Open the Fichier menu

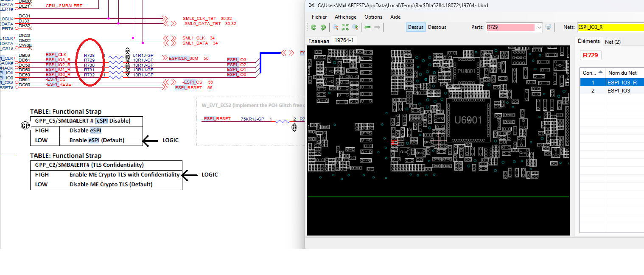pos(319,17)
